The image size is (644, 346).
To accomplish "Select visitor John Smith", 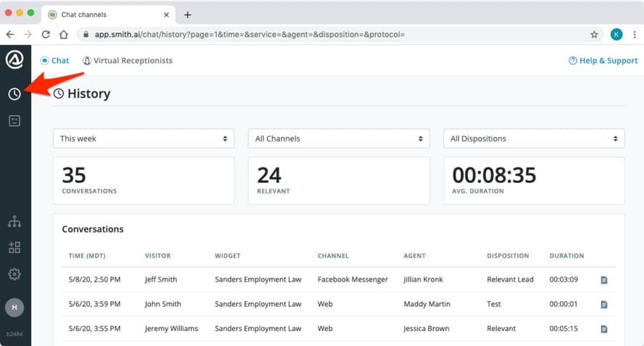I will pos(163,304).
